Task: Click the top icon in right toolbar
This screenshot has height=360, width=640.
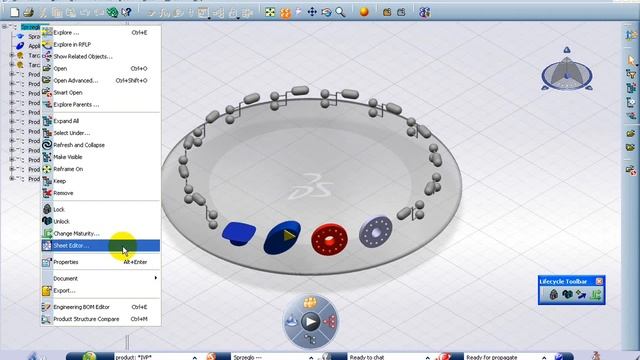Action: tap(630, 35)
